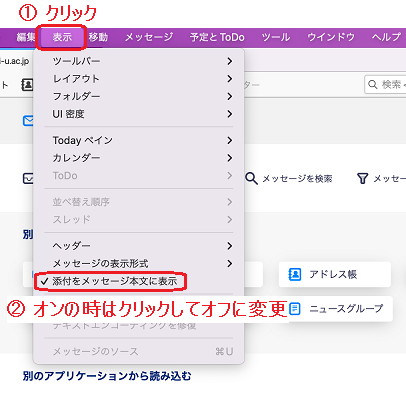Open the 編集 menu
The width and height of the screenshot is (406, 395).
coord(26,37)
